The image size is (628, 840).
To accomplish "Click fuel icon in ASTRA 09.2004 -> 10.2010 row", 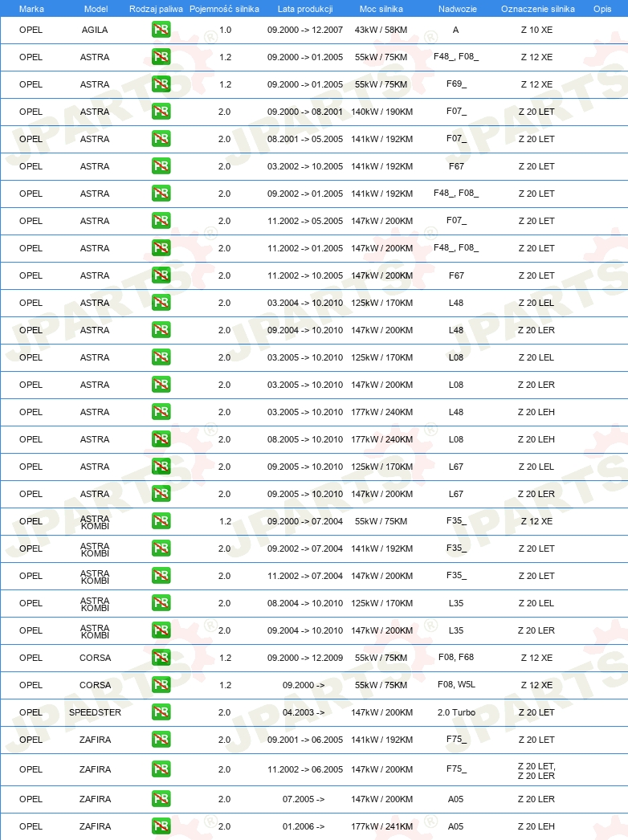I will [161, 330].
